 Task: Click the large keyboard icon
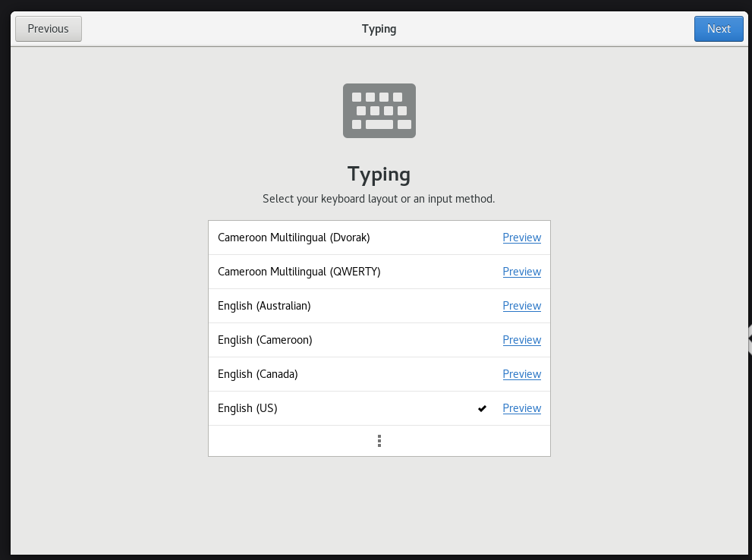pos(379,111)
